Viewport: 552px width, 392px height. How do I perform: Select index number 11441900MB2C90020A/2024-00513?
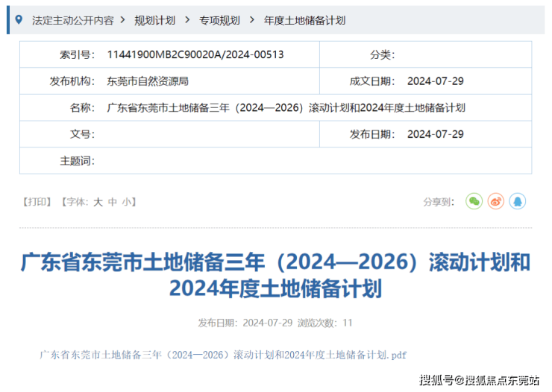point(195,54)
